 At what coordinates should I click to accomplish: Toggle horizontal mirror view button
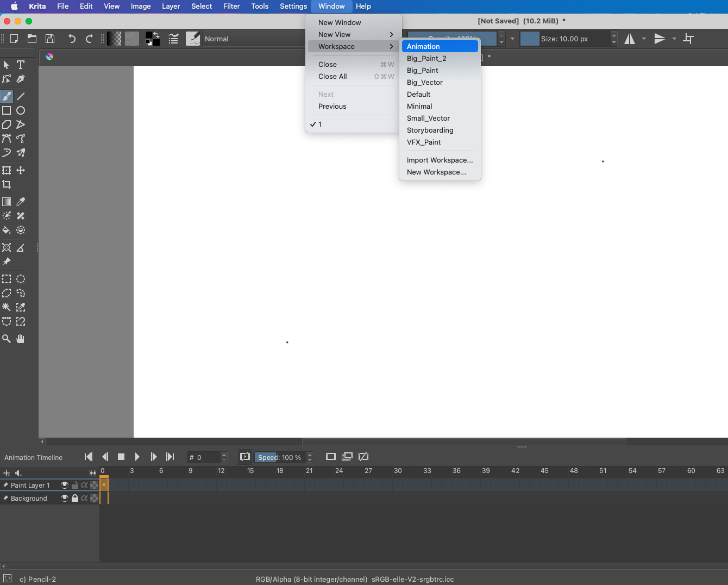(x=630, y=39)
